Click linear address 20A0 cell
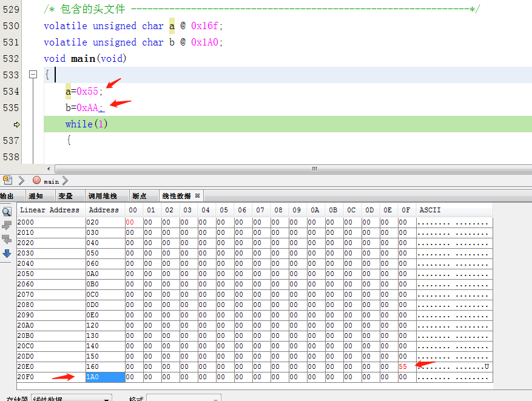The image size is (532, 401). tap(51, 325)
